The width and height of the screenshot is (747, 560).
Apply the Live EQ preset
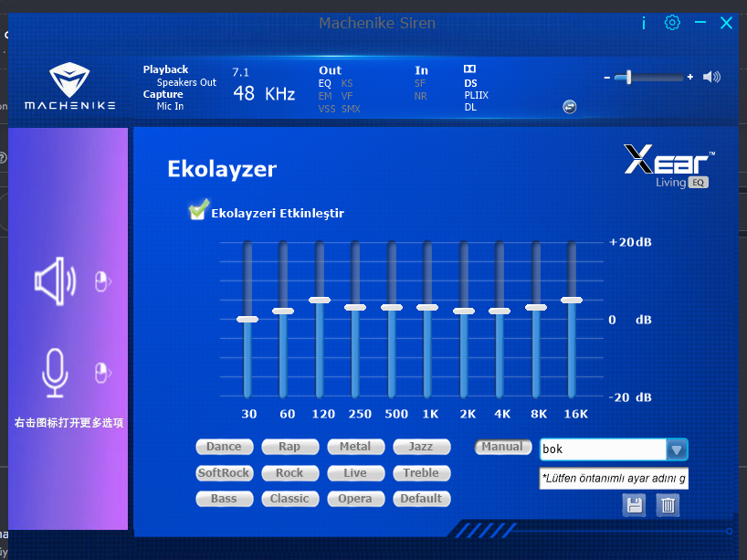pyautogui.click(x=355, y=473)
